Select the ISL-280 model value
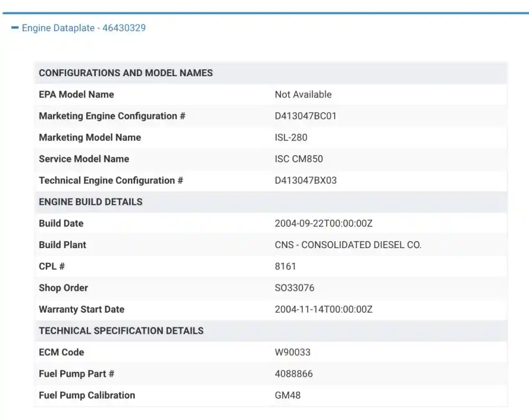Image resolution: width=529 pixels, height=420 pixels. [291, 138]
